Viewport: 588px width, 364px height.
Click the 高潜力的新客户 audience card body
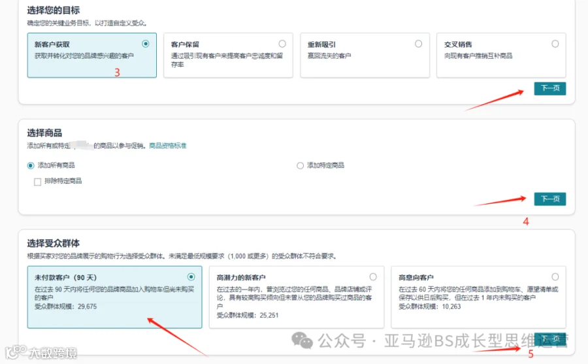[295, 299]
